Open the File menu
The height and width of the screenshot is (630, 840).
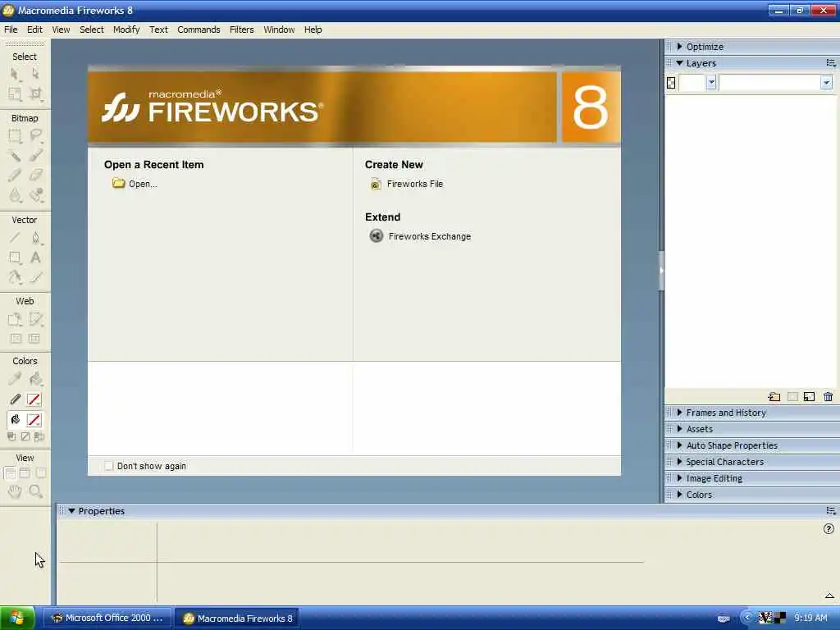(11, 30)
